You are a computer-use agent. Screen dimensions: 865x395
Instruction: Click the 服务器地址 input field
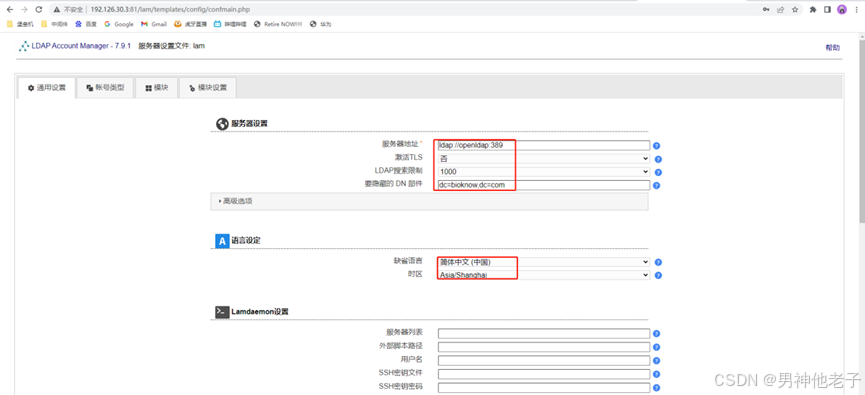click(x=544, y=146)
